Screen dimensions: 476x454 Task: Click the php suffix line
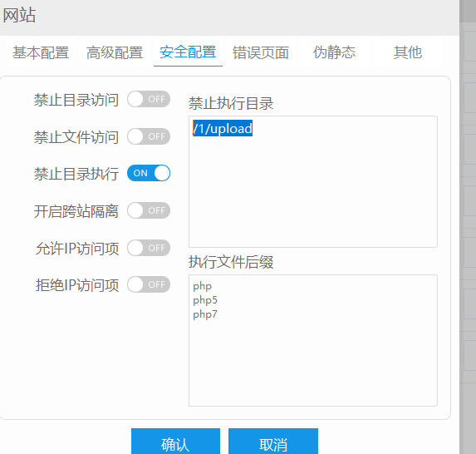point(202,286)
